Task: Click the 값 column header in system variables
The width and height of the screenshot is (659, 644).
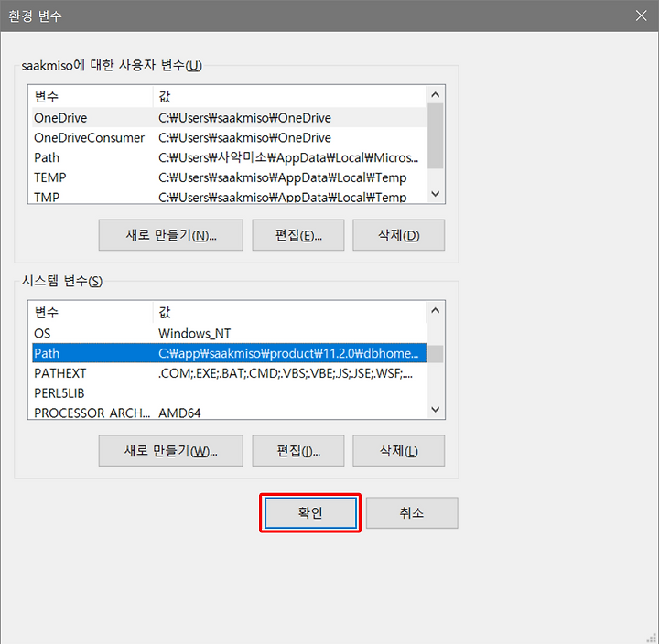Action: tap(290, 312)
